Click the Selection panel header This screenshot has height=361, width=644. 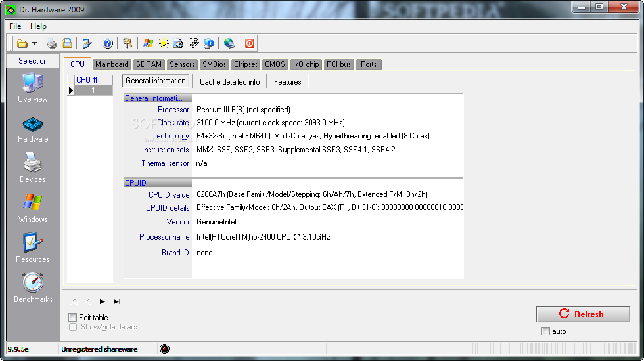(x=33, y=60)
